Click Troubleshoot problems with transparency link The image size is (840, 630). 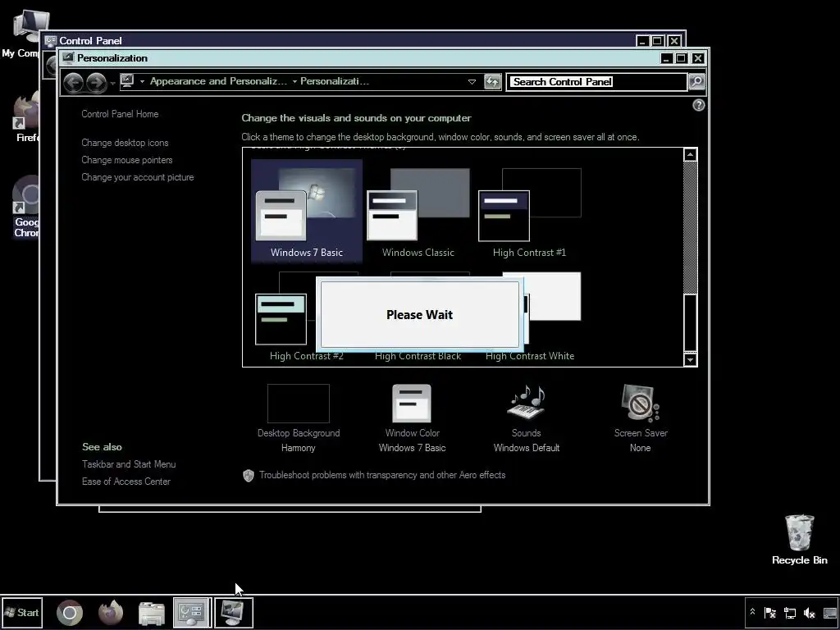point(382,475)
